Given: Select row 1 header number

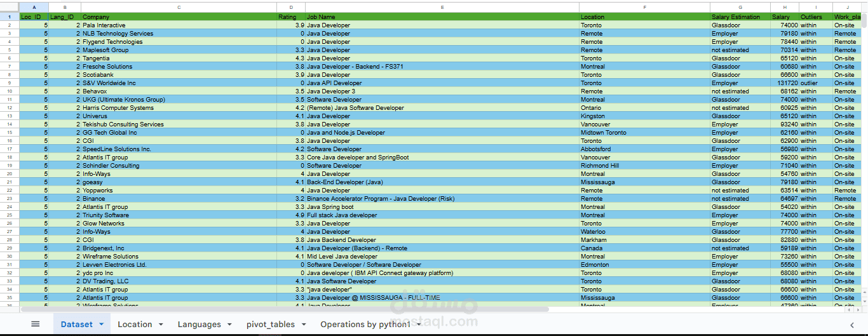Looking at the screenshot, I should tap(10, 17).
